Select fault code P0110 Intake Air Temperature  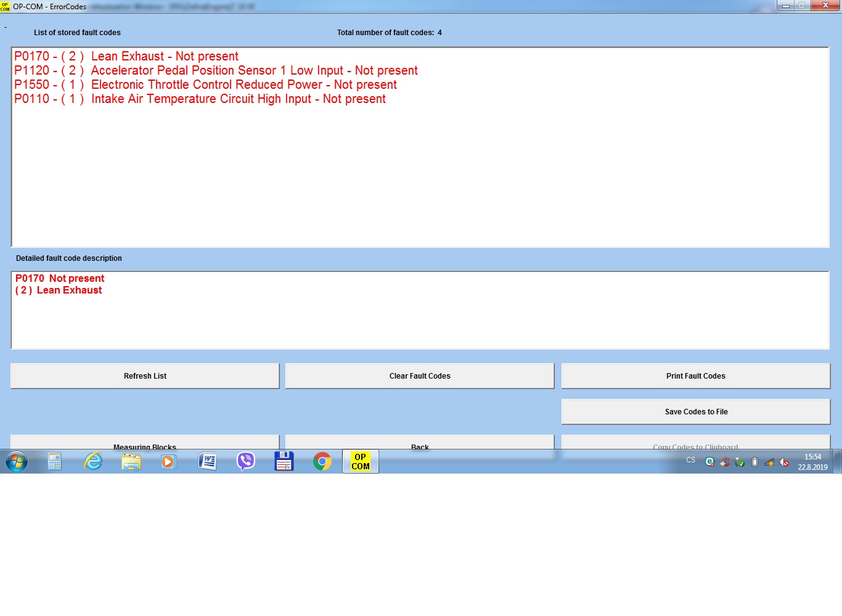point(200,99)
